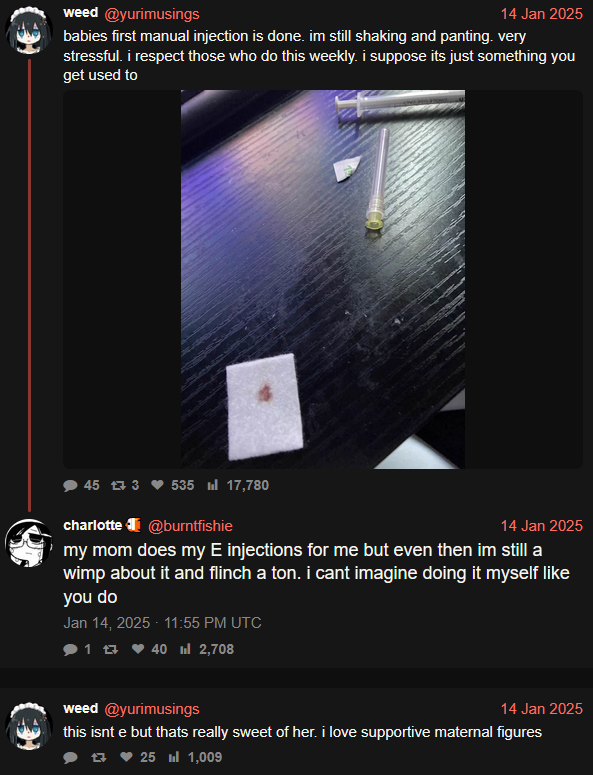Open the syringe photo attachment
This screenshot has height=775, width=593.
click(x=323, y=279)
